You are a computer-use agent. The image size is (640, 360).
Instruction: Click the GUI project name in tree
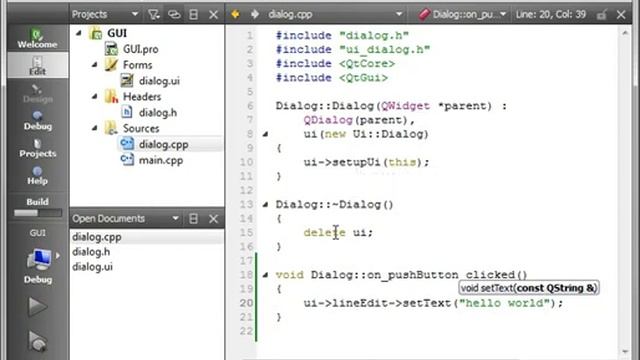(x=117, y=33)
